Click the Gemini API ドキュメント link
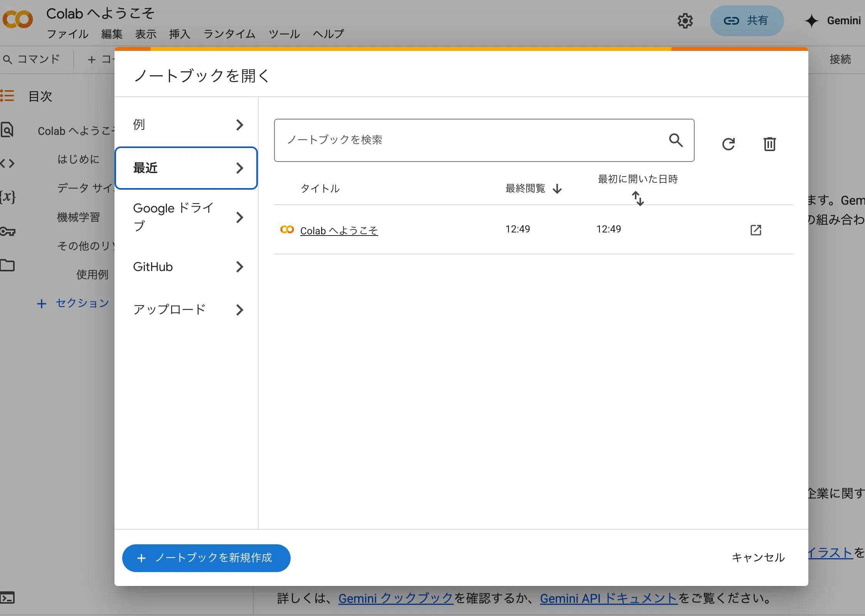 pos(609,598)
